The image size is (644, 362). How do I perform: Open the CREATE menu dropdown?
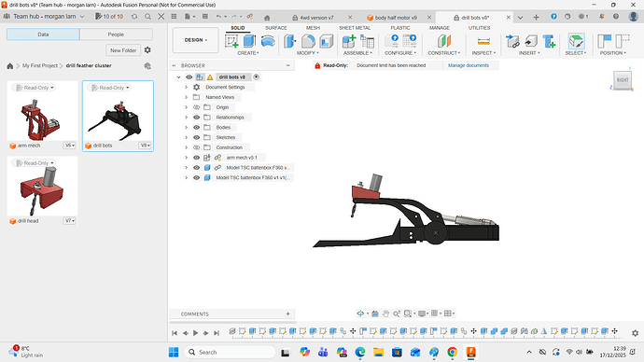tap(248, 53)
